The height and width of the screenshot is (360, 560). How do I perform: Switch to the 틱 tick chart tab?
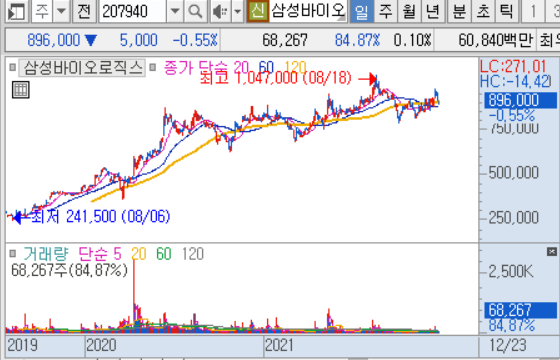click(506, 11)
